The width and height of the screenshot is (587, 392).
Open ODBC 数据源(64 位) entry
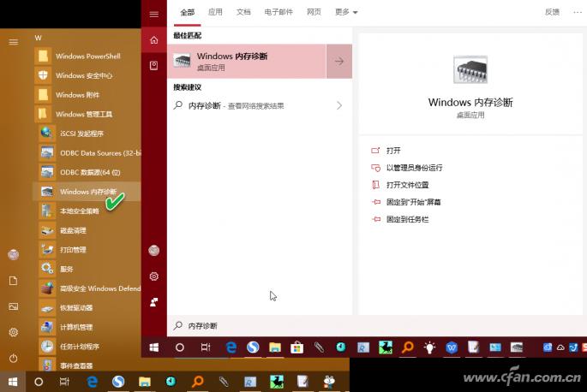pos(87,172)
